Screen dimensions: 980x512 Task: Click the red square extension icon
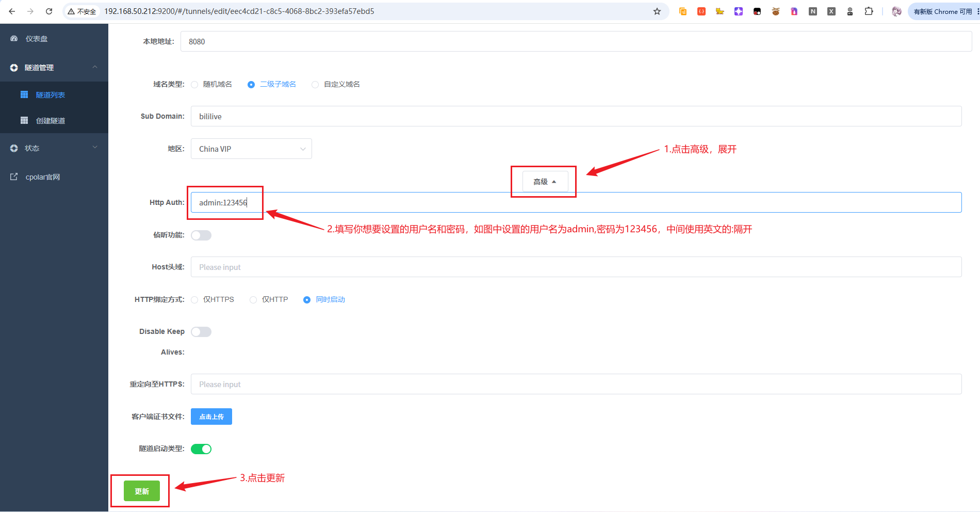click(701, 11)
